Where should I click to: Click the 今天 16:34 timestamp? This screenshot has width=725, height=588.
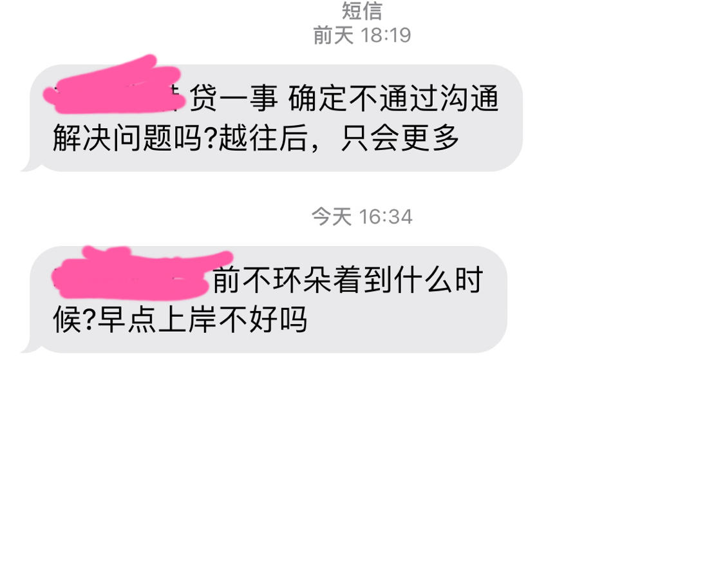[362, 216]
